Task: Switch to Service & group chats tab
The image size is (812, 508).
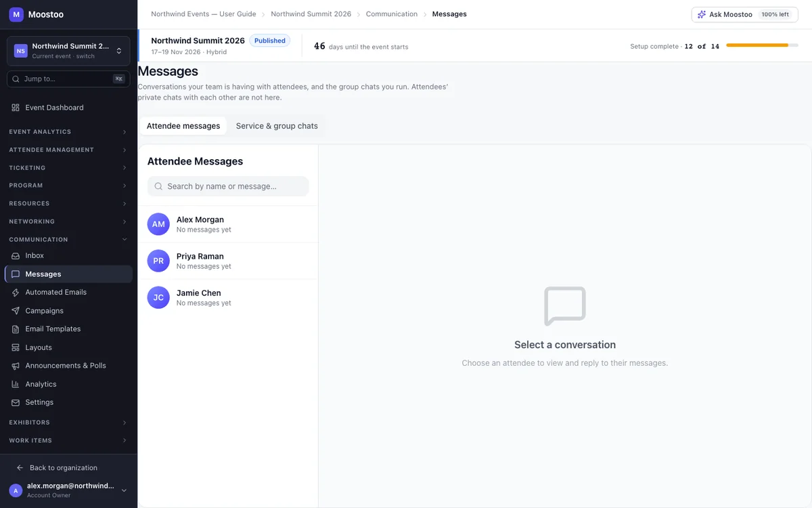Action: pos(277,126)
